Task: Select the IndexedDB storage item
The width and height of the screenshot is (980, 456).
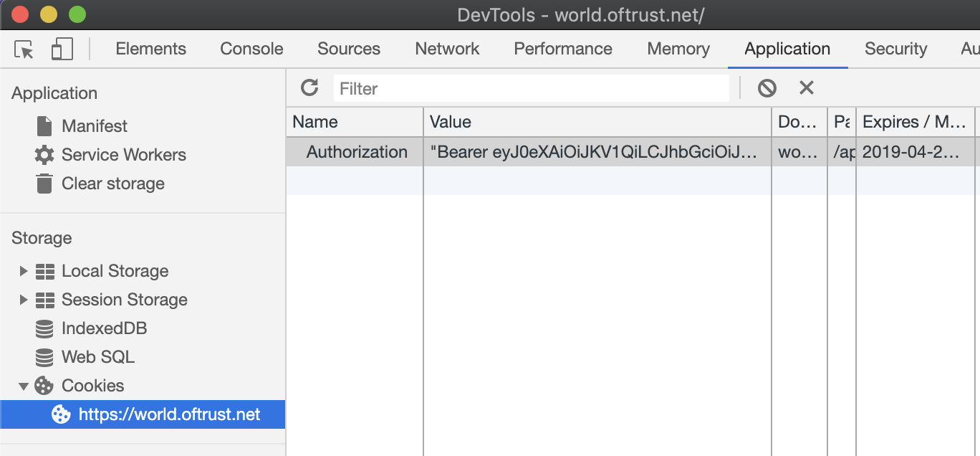Action: click(104, 328)
